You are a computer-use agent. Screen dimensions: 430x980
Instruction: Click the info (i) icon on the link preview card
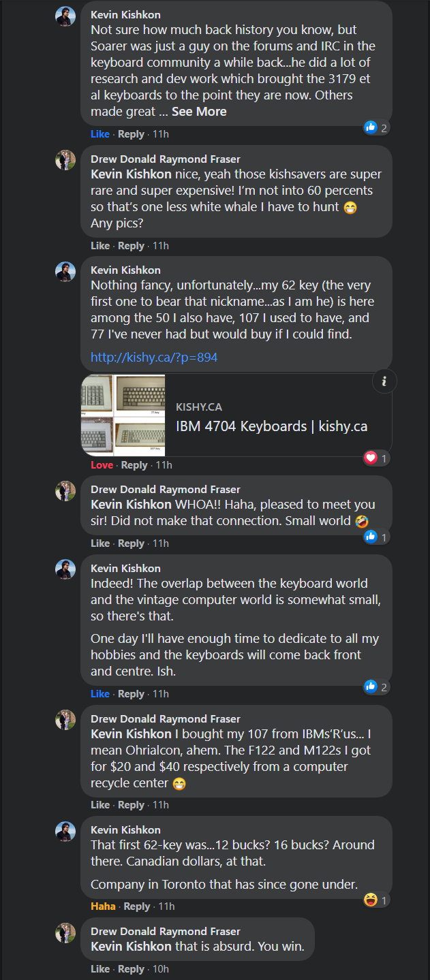[384, 381]
